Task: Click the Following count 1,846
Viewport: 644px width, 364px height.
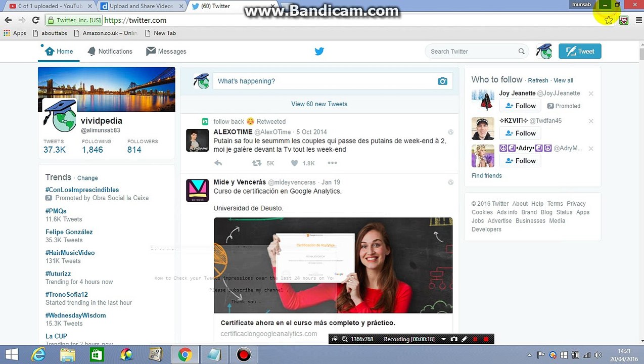Action: click(x=93, y=150)
